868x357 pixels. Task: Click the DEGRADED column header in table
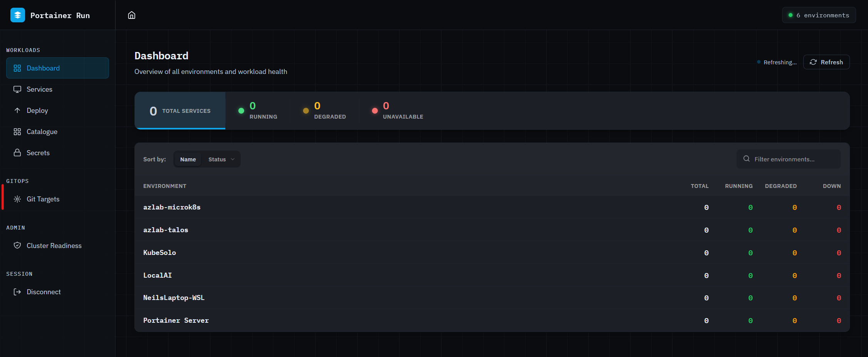781,186
